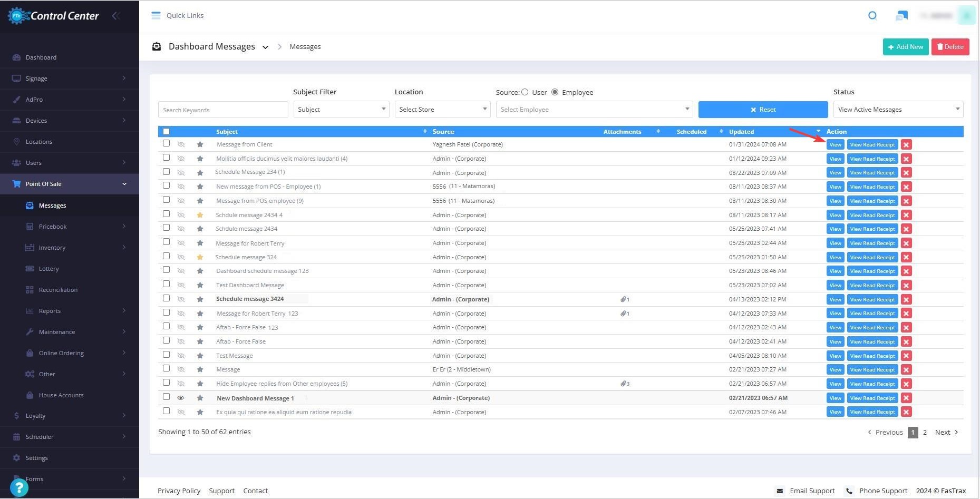
Task: Expand the Signage sidebar section
Action: click(x=70, y=79)
